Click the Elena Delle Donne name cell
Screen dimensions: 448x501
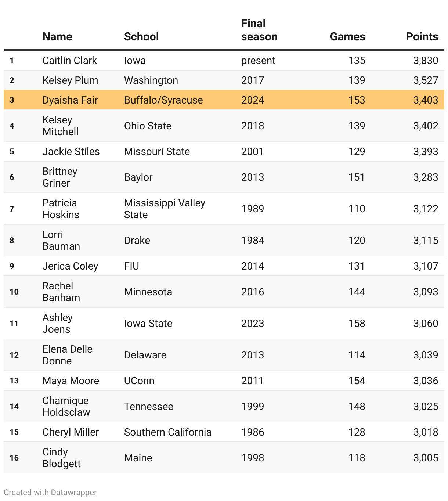[67, 355]
